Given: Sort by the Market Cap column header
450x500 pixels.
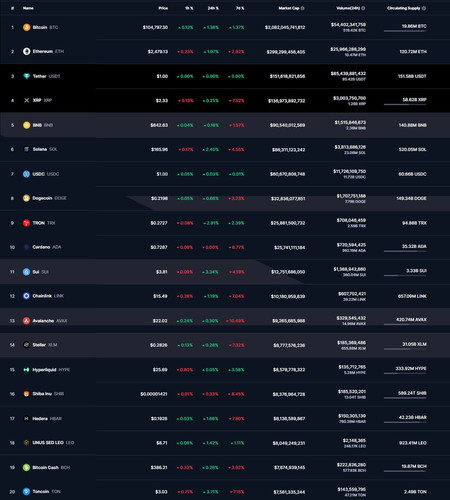Looking at the screenshot, I should [x=289, y=8].
